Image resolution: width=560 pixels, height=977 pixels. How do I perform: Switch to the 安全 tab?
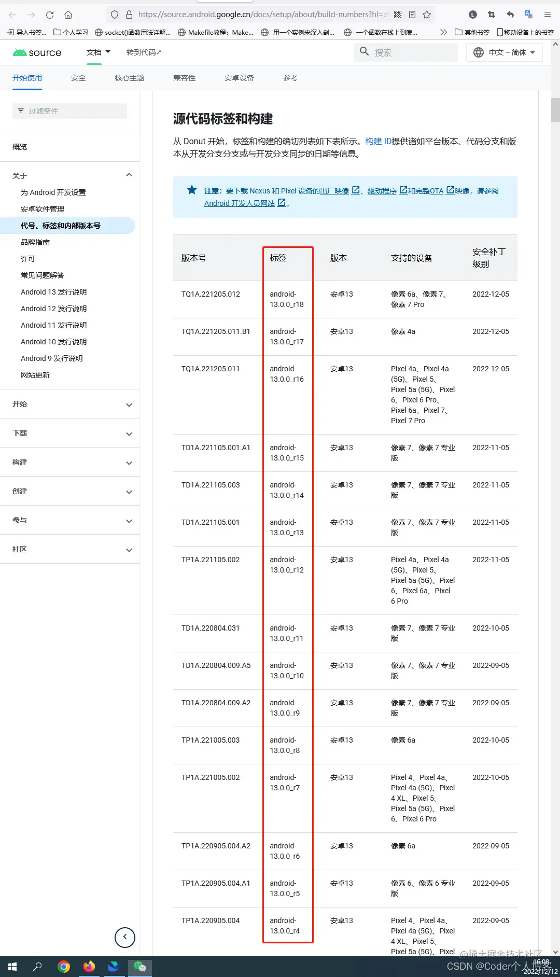78,78
